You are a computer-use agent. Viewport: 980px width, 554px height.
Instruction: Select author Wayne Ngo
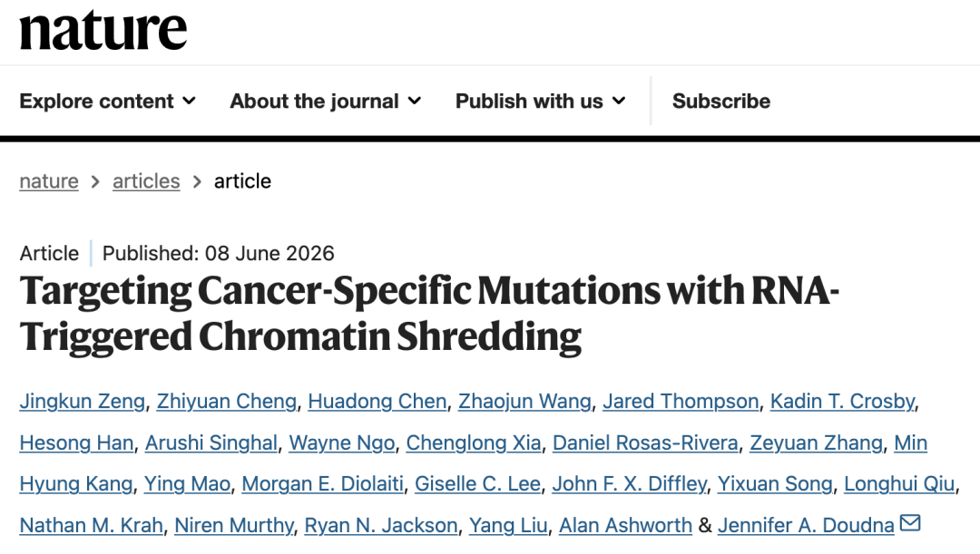[342, 442]
